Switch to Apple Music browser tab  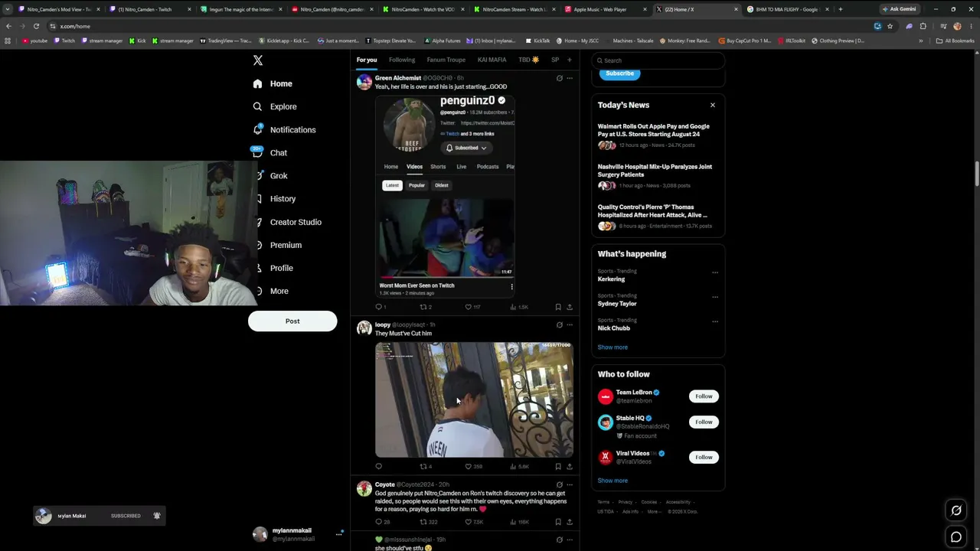[605, 9]
